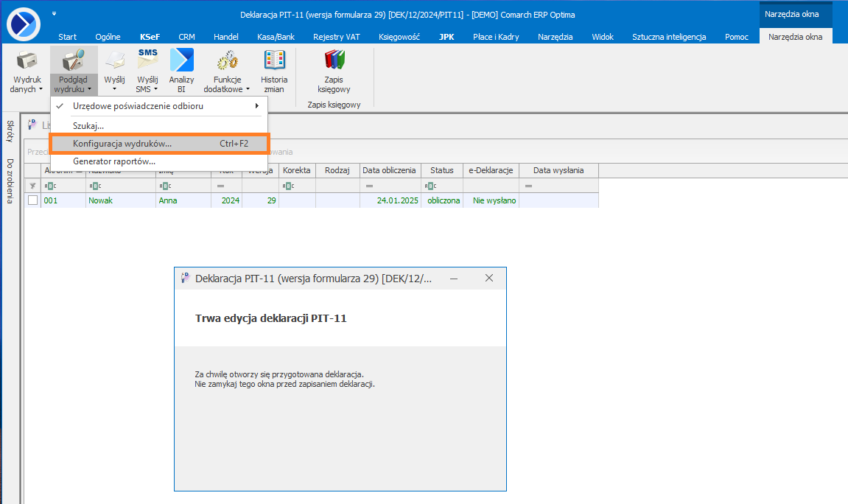Viewport: 848px width, 504px height.
Task: Collapse the Podgląd wydruku dropdown arrow
Action: 89,89
